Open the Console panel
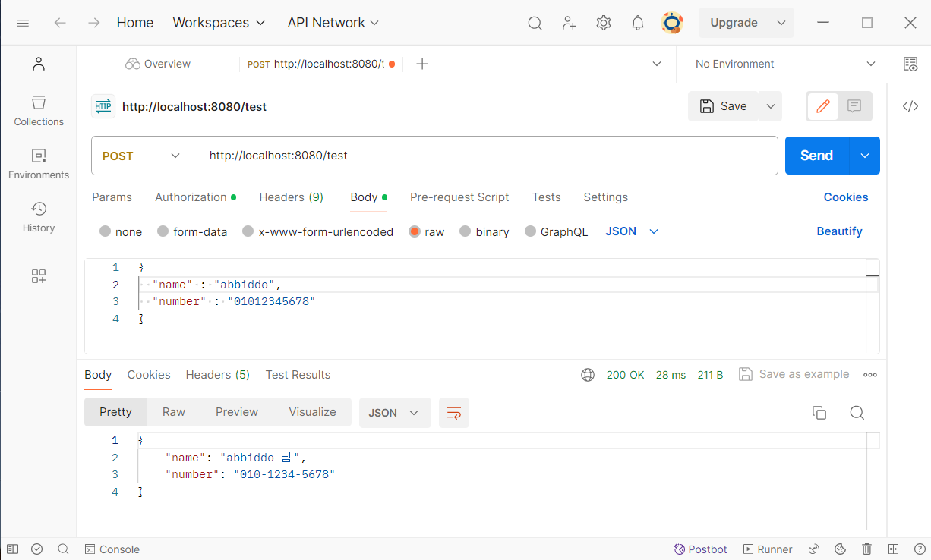 (x=112, y=549)
